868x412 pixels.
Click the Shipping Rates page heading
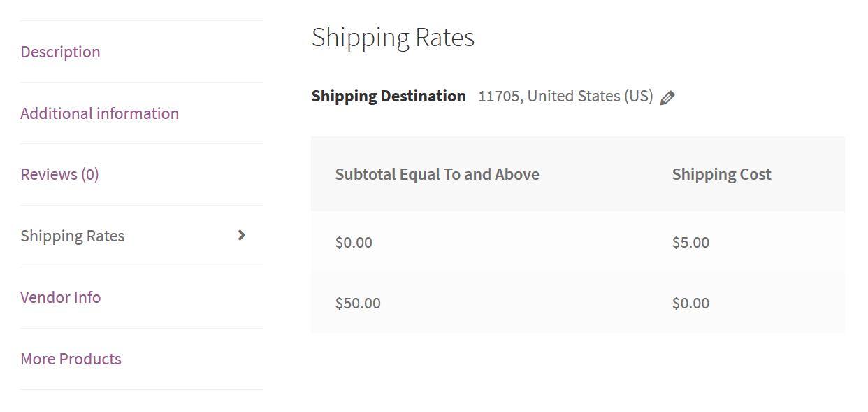point(393,38)
